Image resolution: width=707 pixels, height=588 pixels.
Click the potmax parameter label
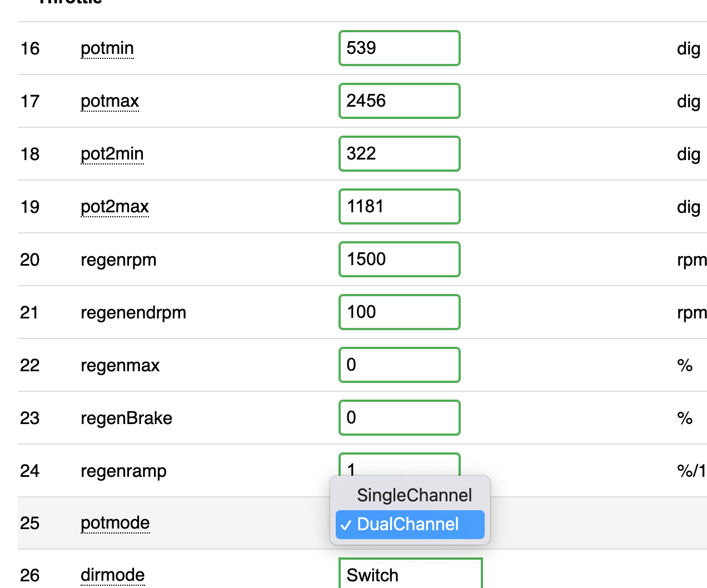pos(109,101)
